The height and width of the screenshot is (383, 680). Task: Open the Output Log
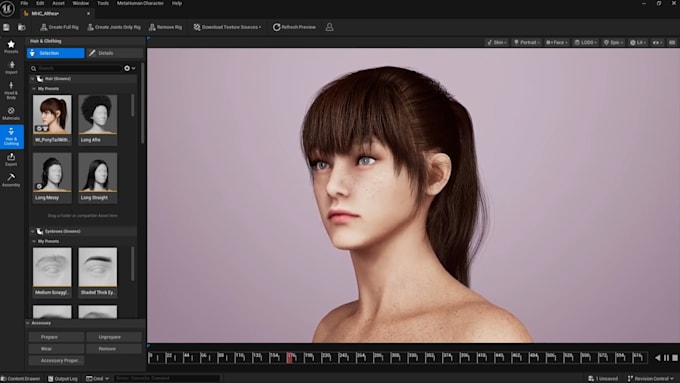[63, 379]
